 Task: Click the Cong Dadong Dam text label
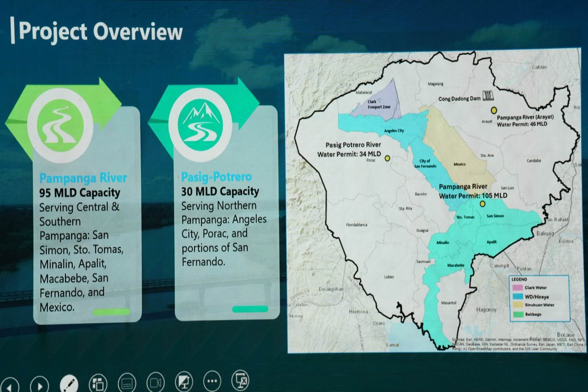click(x=459, y=99)
